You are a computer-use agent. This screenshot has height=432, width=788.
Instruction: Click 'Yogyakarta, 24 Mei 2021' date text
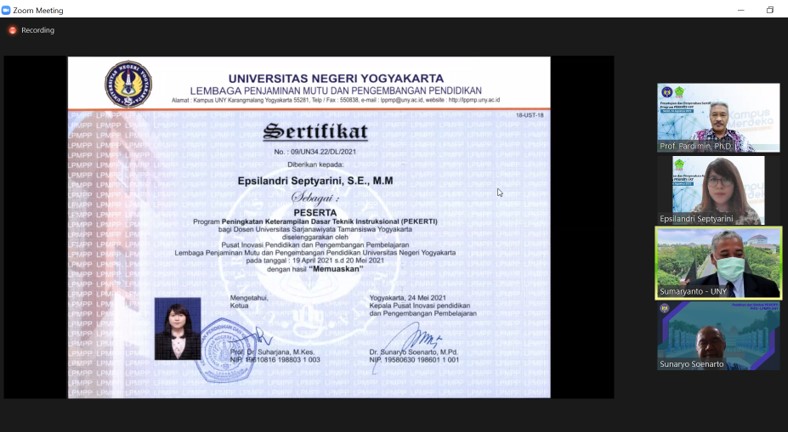pyautogui.click(x=408, y=297)
